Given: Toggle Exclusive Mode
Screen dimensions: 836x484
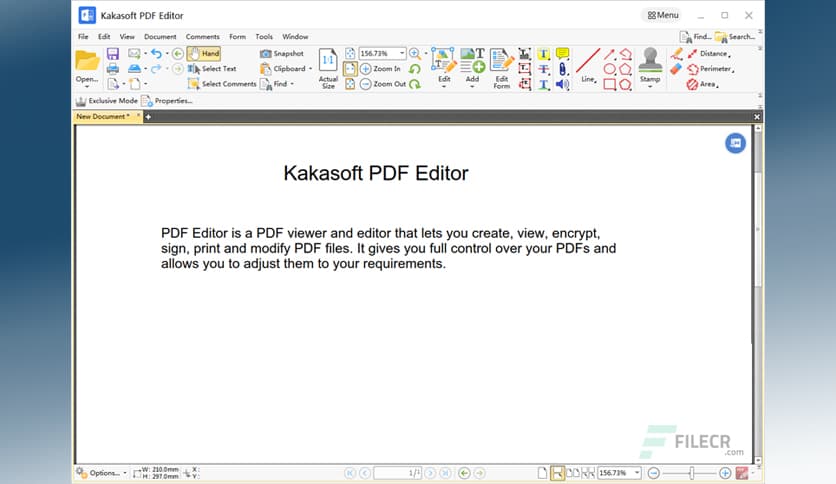Looking at the screenshot, I should click(107, 101).
